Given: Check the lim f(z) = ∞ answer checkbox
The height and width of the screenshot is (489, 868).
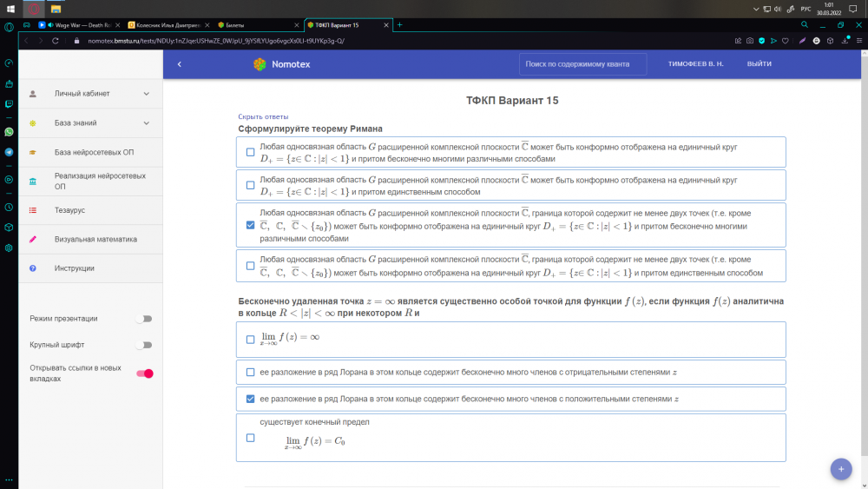Looking at the screenshot, I should (250, 340).
